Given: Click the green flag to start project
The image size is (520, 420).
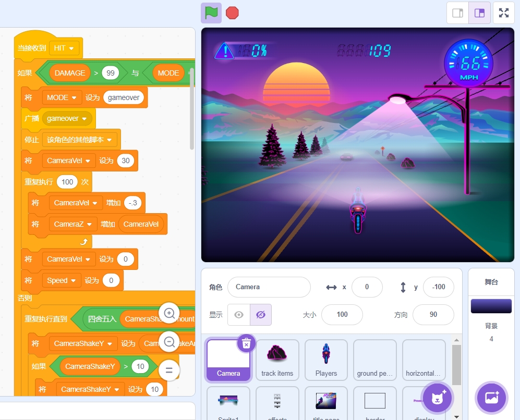Looking at the screenshot, I should coord(211,13).
